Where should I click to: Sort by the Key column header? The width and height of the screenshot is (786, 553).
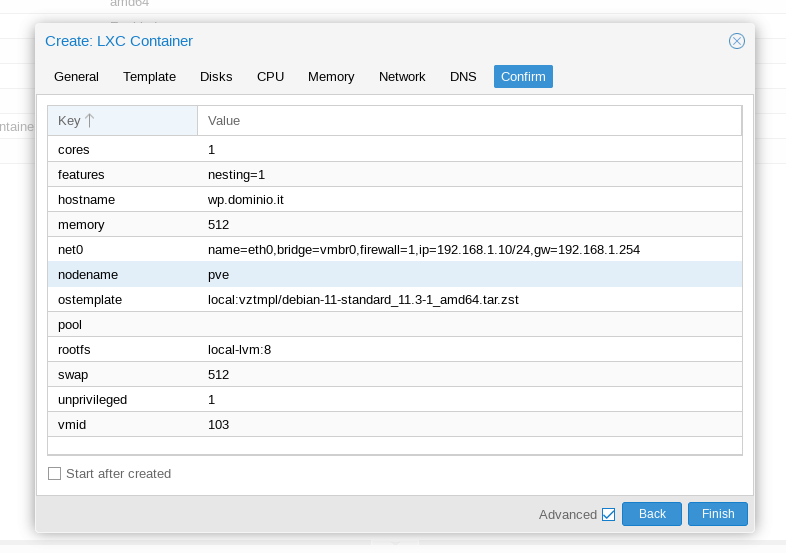(122, 121)
